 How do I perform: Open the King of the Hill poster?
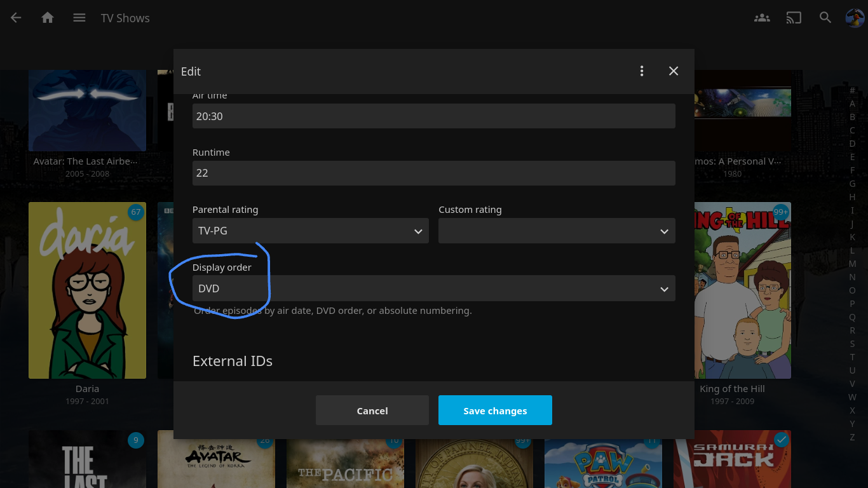[x=742, y=290]
